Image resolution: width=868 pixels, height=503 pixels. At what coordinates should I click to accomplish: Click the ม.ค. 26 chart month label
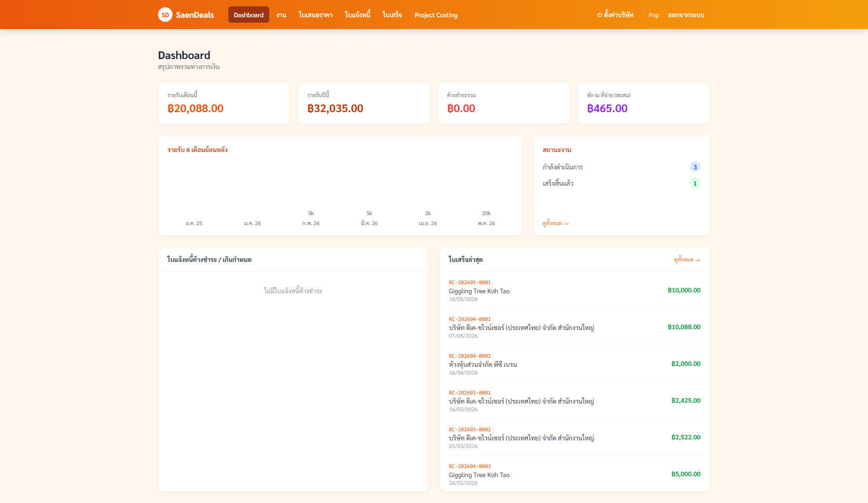tap(252, 223)
